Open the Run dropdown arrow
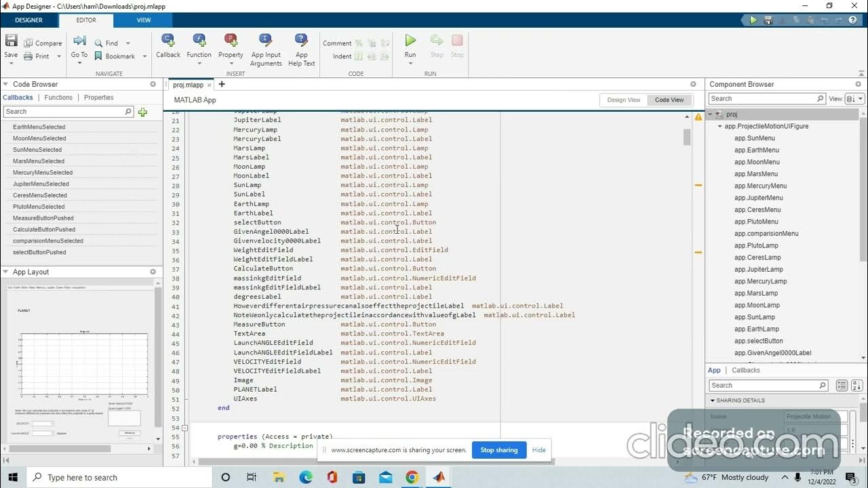The image size is (868, 488). [410, 63]
